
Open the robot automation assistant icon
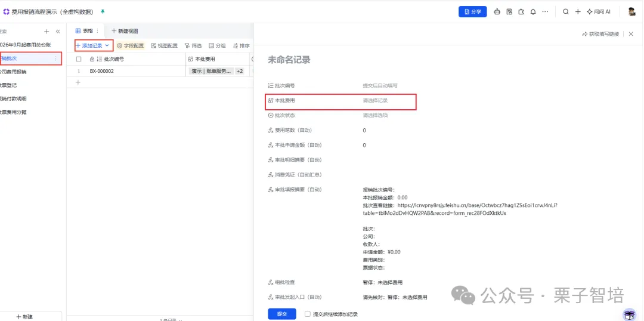coord(497,11)
